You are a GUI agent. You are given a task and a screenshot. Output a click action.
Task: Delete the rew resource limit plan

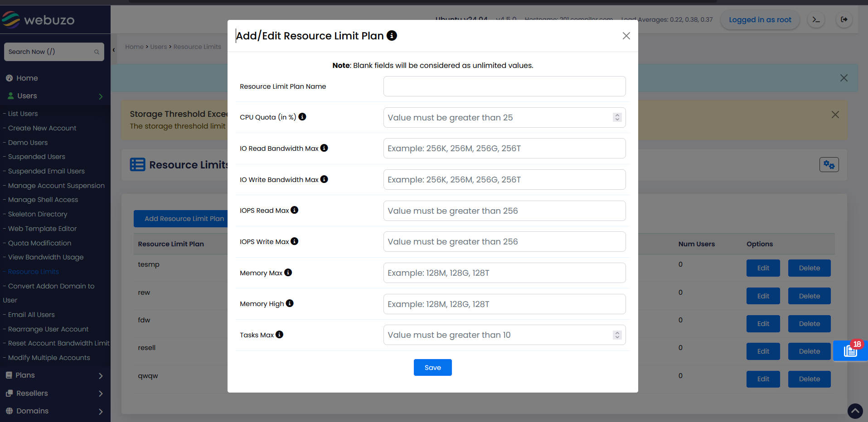(x=810, y=296)
